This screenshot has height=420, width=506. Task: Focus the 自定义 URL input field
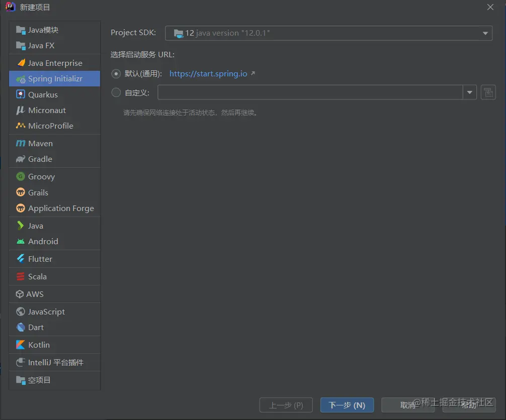point(310,92)
